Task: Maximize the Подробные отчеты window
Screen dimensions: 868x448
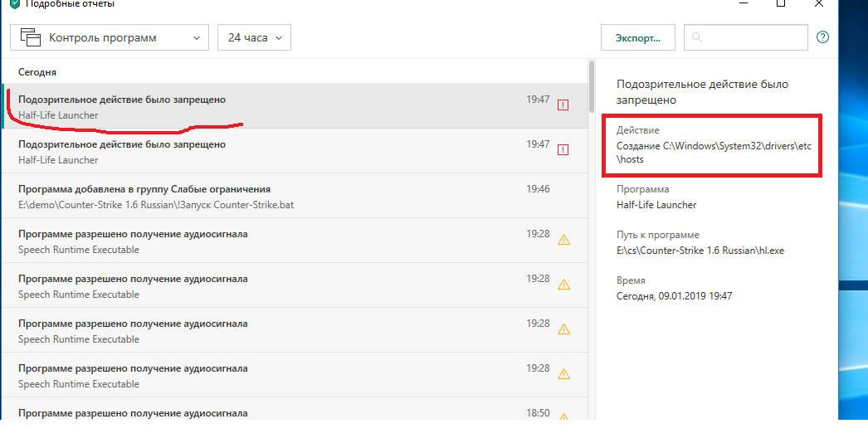Action: (781, 3)
